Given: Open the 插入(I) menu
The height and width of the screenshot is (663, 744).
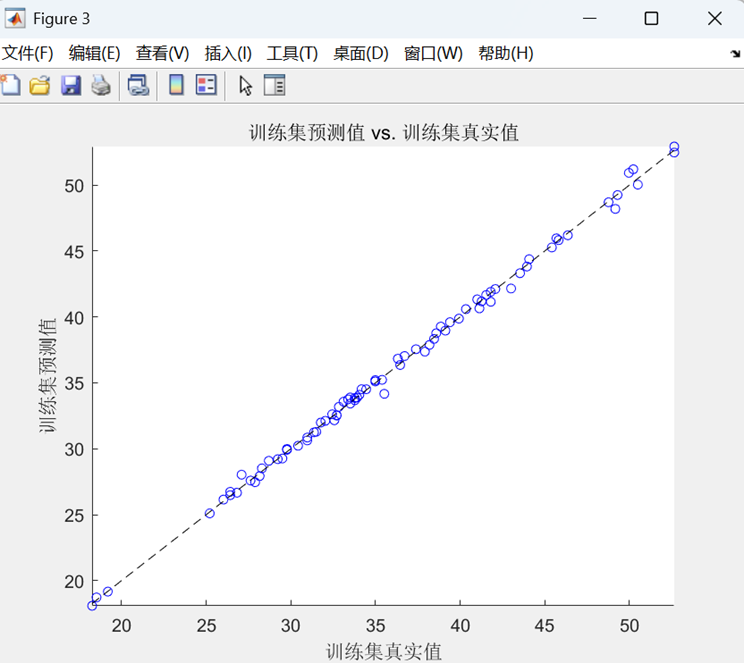Looking at the screenshot, I should coord(228,53).
